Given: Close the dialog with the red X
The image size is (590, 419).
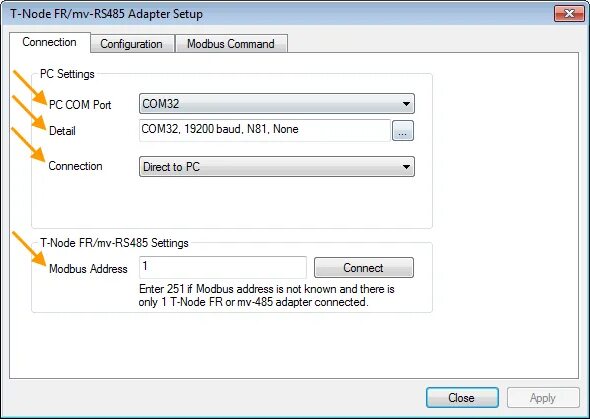Looking at the screenshot, I should point(569,14).
